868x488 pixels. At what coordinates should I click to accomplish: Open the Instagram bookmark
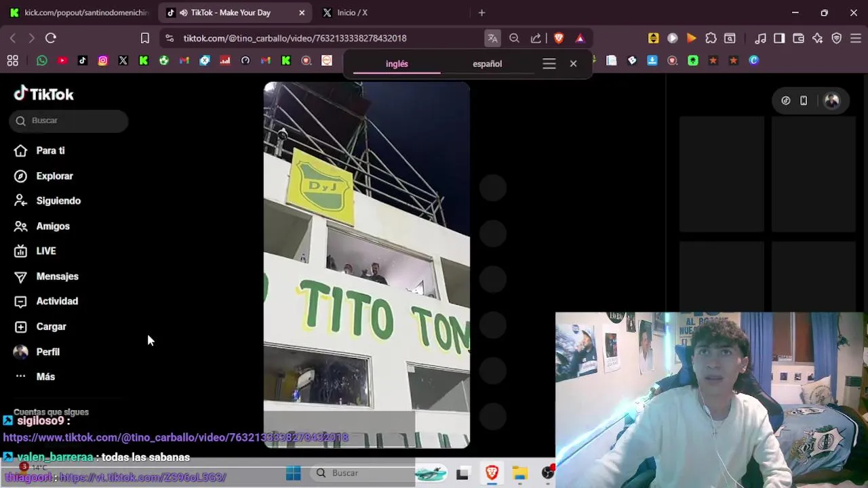click(x=103, y=60)
